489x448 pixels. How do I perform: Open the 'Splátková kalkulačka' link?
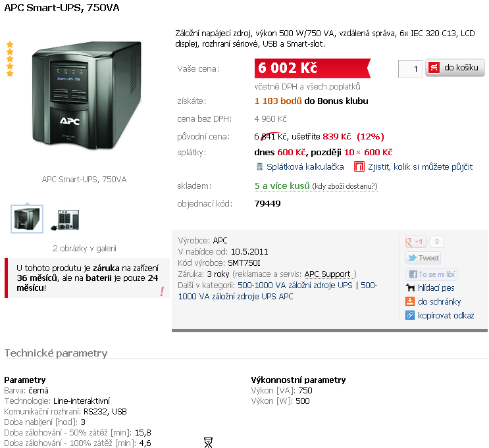pos(305,167)
